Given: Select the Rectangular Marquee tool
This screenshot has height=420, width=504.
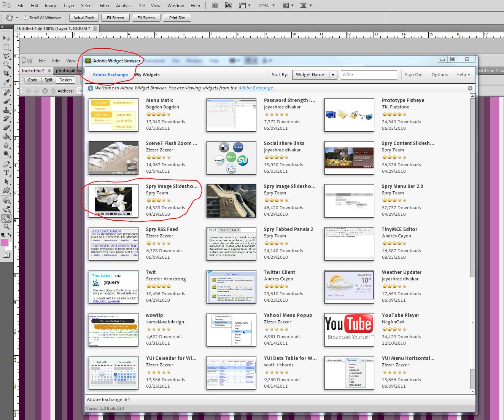Looking at the screenshot, I should tap(6, 47).
